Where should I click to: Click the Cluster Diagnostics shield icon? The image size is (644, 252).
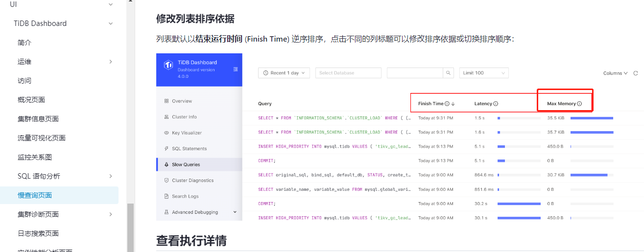167,181
